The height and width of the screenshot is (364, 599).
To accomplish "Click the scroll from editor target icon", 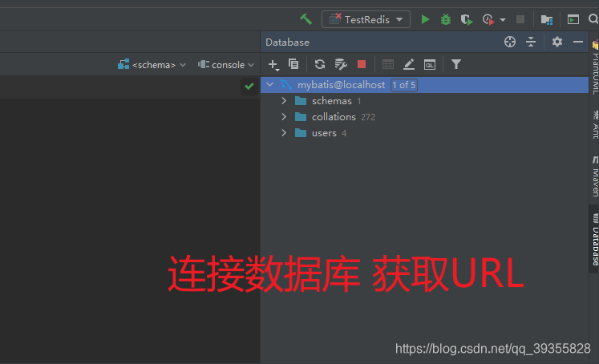I will (510, 42).
